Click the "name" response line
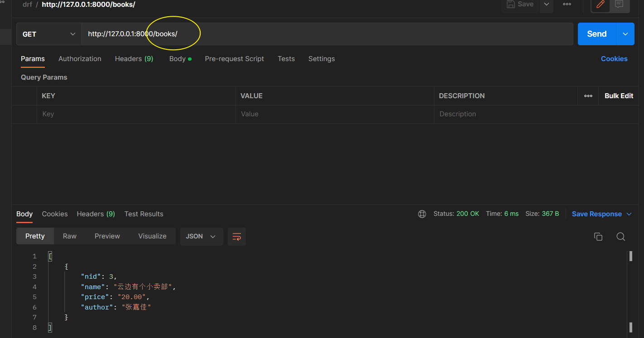 128,287
